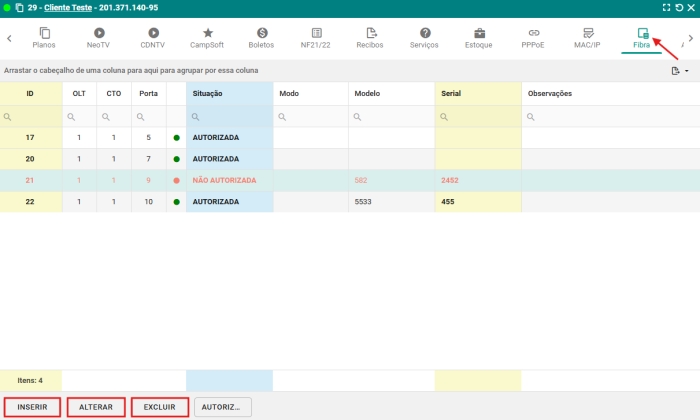Click the Estoque briefcase icon
Viewport: 700px width, 420px height.
coord(479,33)
